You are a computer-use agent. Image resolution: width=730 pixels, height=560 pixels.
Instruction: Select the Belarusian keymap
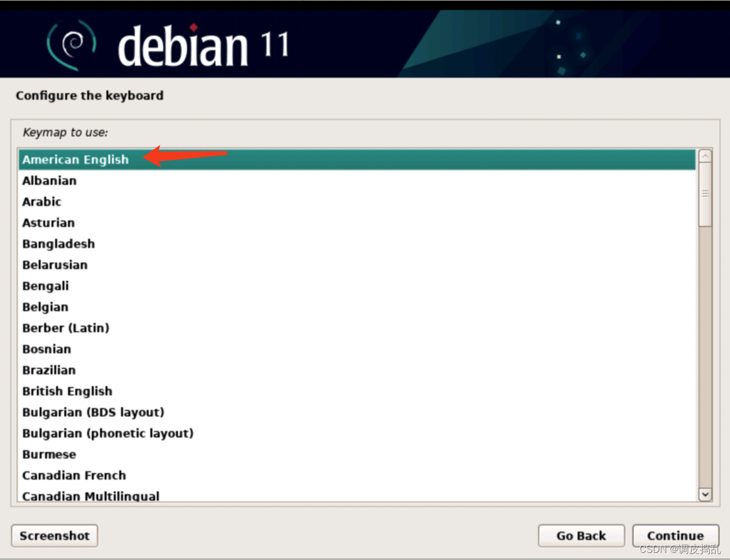coord(55,265)
